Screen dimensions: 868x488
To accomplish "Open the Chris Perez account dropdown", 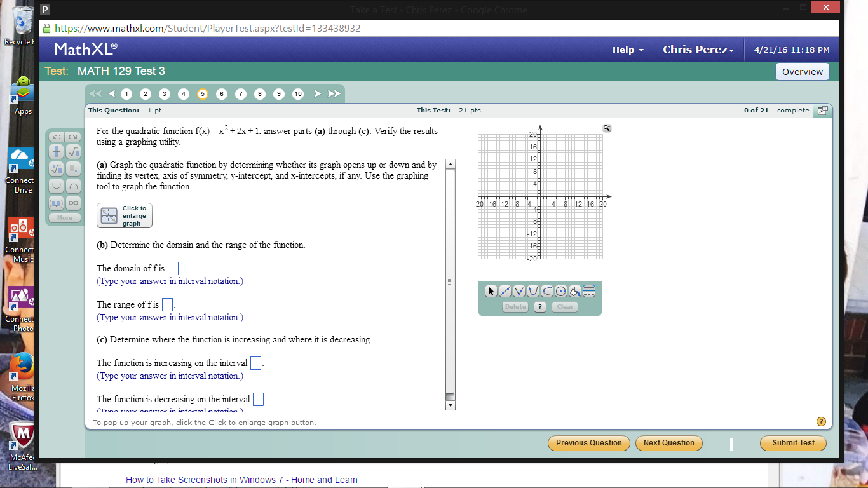I will (698, 50).
